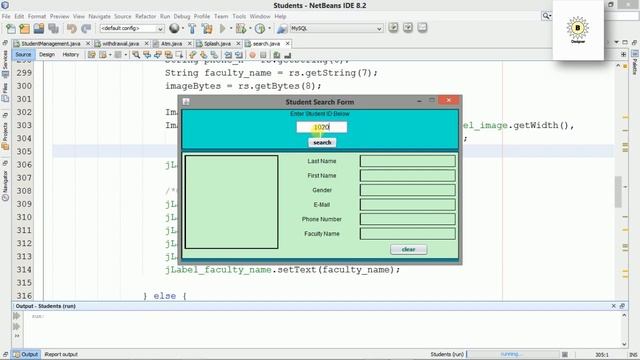Click the Build Project hammer icon

[192, 29]
